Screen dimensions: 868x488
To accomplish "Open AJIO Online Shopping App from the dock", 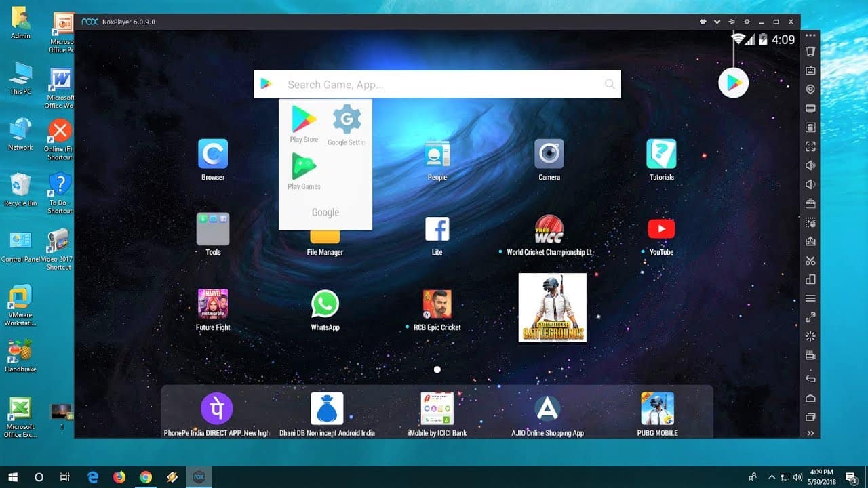I will tap(547, 408).
